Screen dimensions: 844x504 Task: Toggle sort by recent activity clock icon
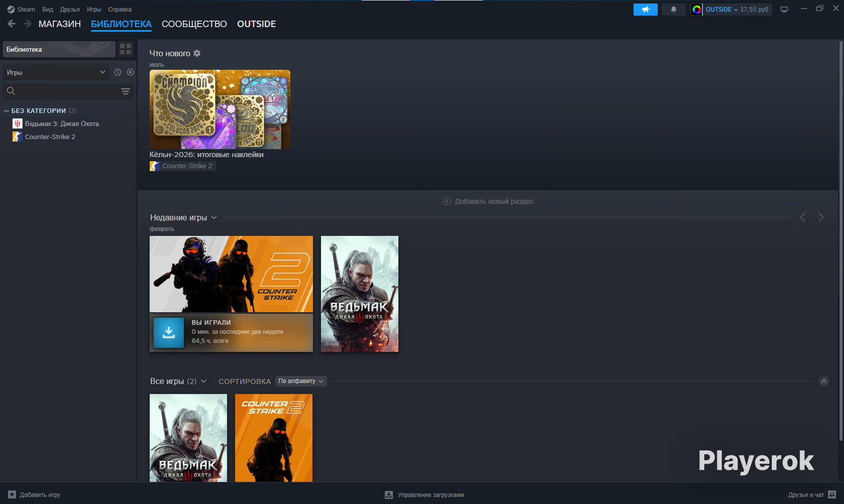[x=118, y=73]
